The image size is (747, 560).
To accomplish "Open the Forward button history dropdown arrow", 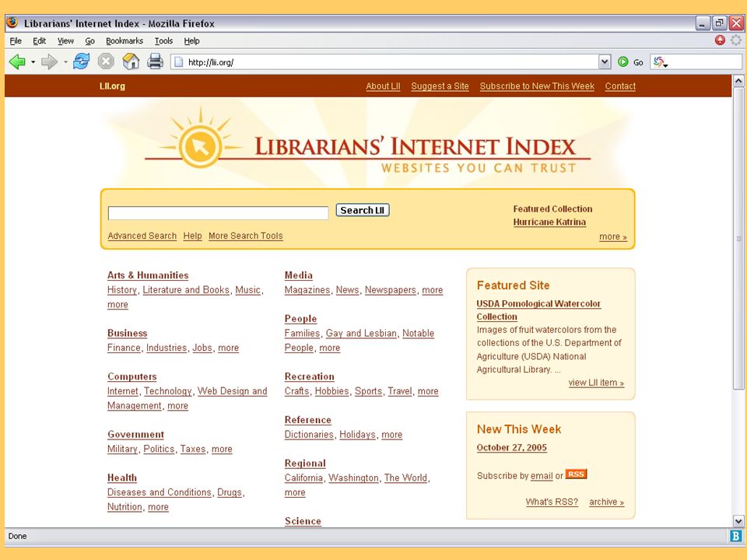I will [x=65, y=62].
